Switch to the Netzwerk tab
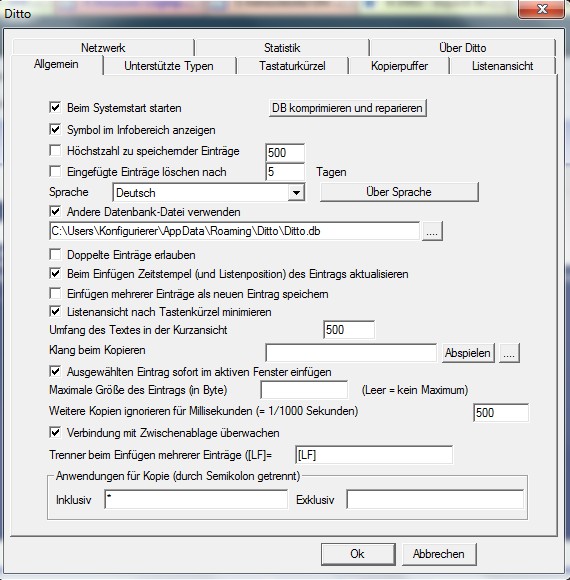 coord(103,48)
